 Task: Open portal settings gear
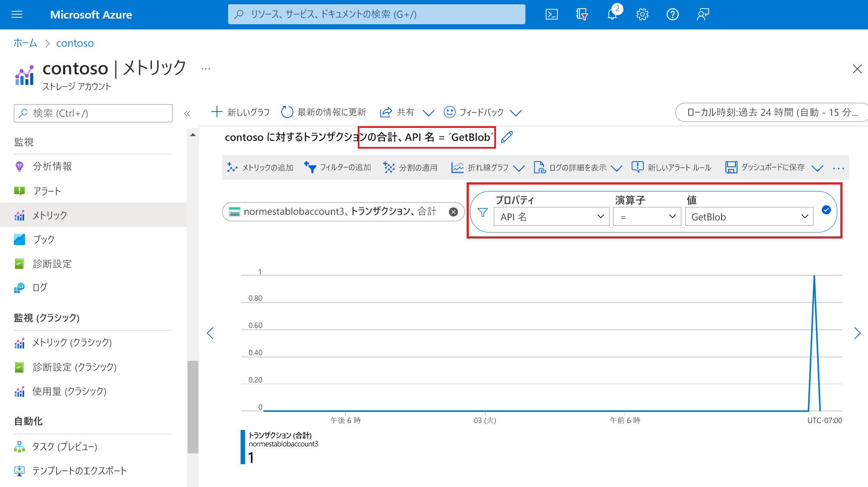pos(642,15)
